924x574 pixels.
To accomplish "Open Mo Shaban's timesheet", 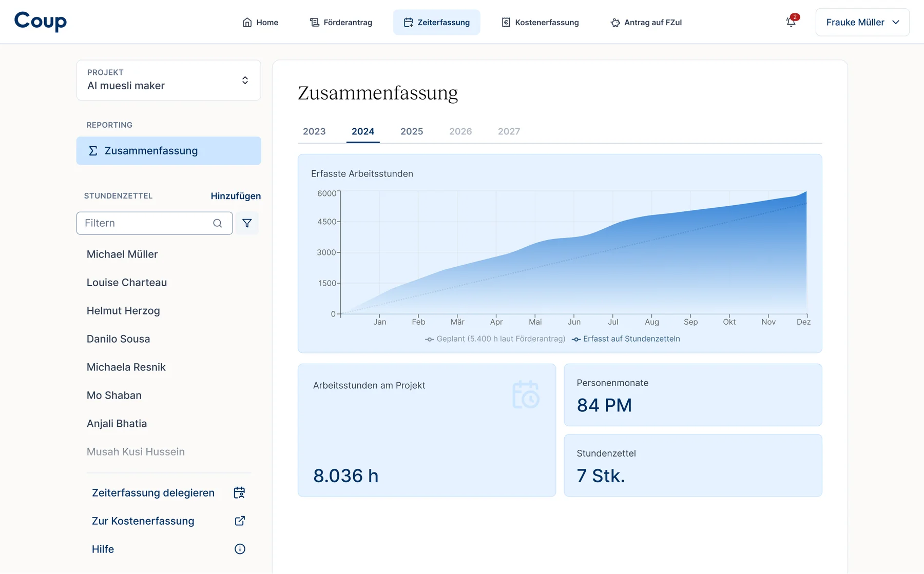I will [114, 395].
